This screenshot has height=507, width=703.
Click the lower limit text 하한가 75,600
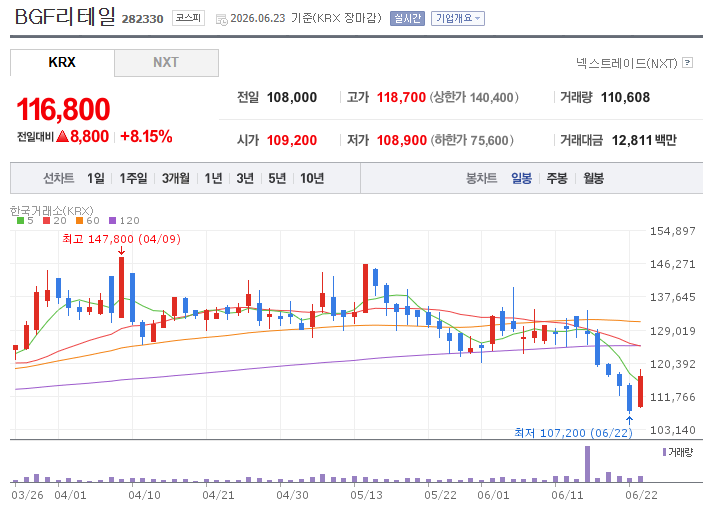(472, 140)
